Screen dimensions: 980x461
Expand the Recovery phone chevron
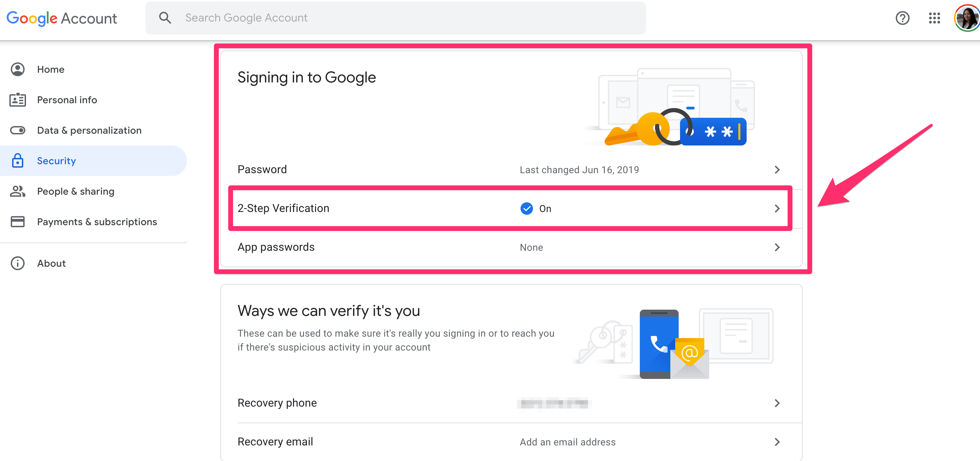pos(777,403)
